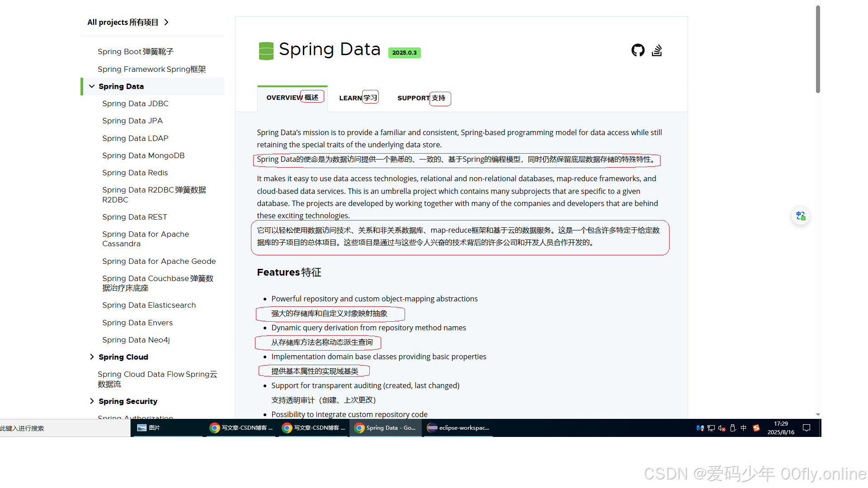Click the Spring Security section label

128,401
